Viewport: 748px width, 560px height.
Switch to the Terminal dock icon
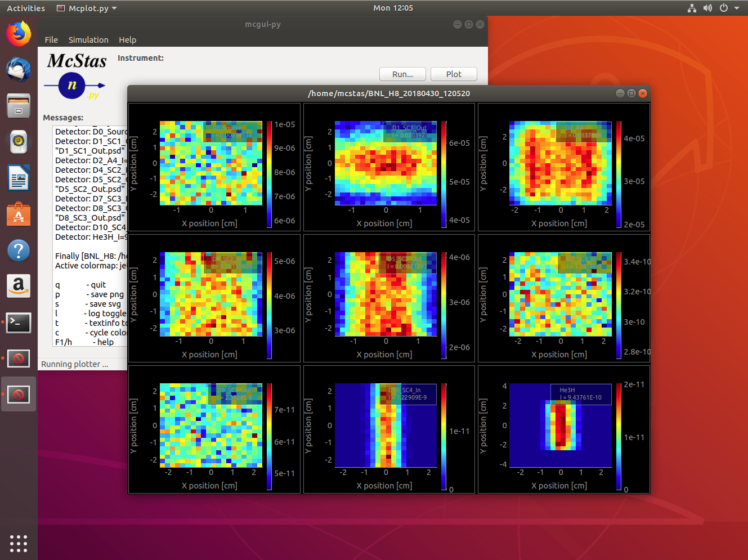tap(19, 322)
